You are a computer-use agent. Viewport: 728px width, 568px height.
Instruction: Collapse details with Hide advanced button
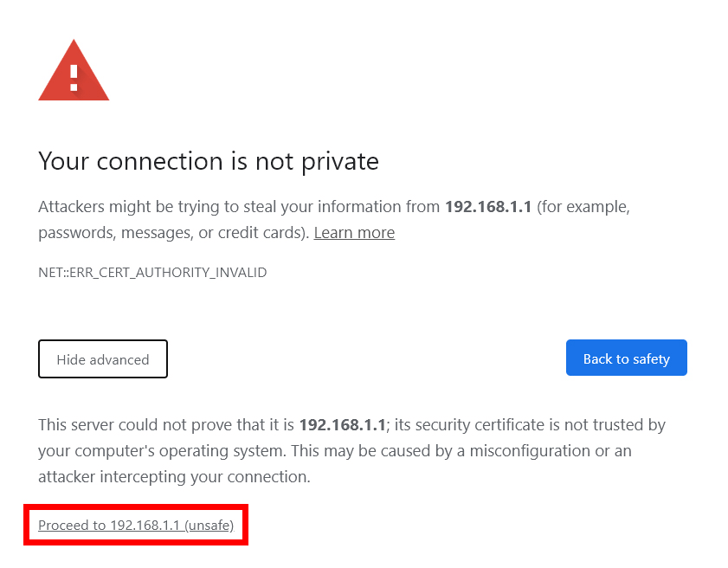[103, 359]
